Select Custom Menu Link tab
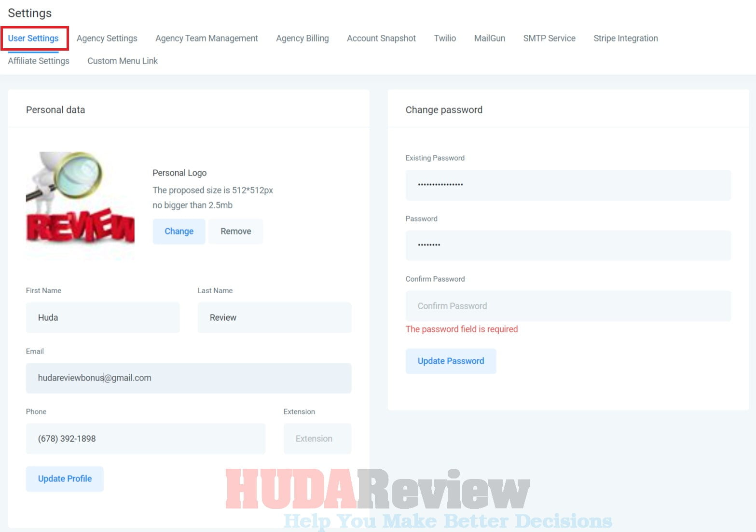 click(x=123, y=61)
